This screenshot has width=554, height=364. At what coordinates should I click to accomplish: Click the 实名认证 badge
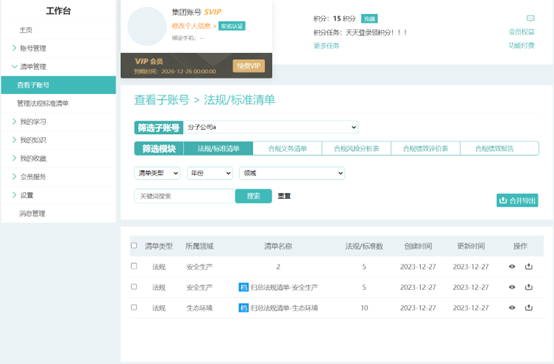click(x=232, y=26)
